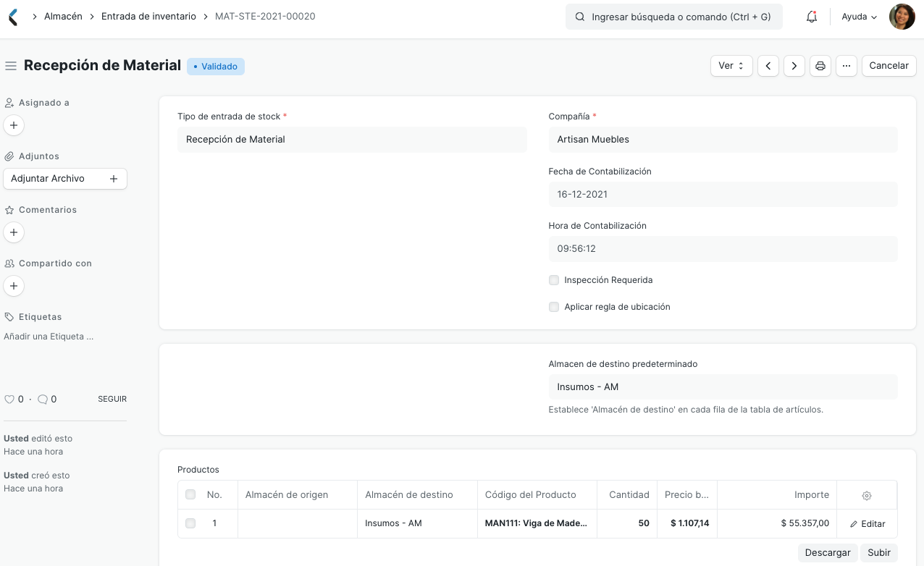
Task: Open table column settings gear
Action: coord(867,496)
